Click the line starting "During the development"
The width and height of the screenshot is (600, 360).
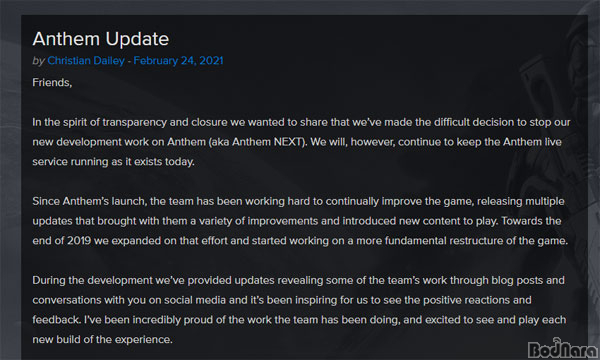[x=298, y=280]
